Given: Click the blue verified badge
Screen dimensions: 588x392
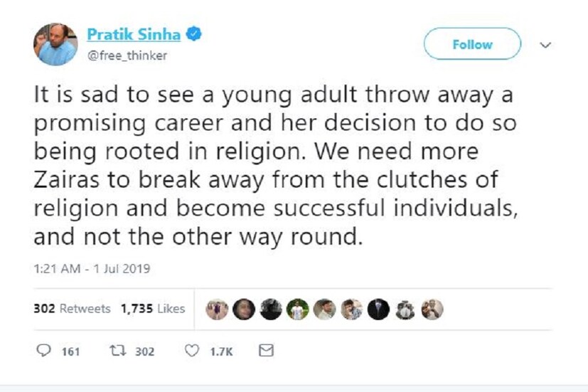Looking at the screenshot, I should coord(193,33).
